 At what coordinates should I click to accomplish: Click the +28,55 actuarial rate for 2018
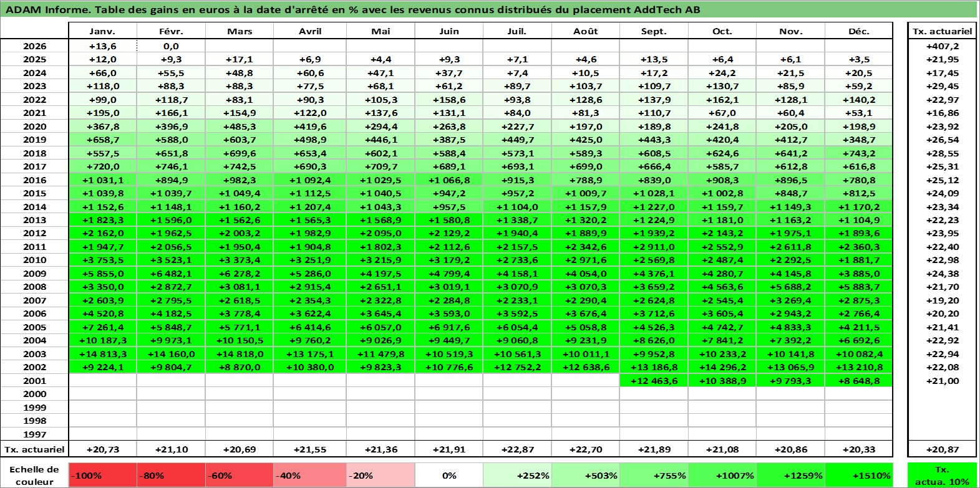pos(942,153)
